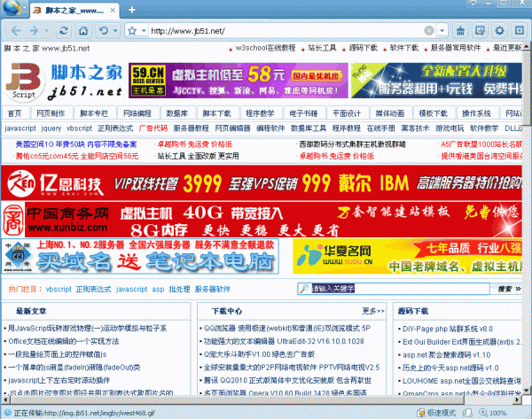Go to the browser home page icon
The width and height of the screenshot is (532, 419).
coord(83,31)
